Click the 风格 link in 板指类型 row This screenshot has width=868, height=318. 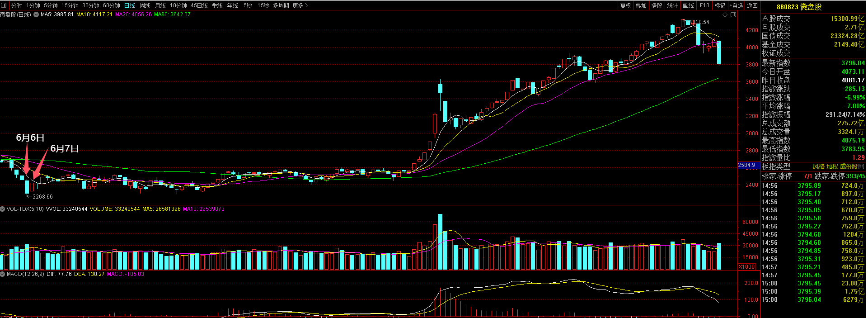pos(819,166)
